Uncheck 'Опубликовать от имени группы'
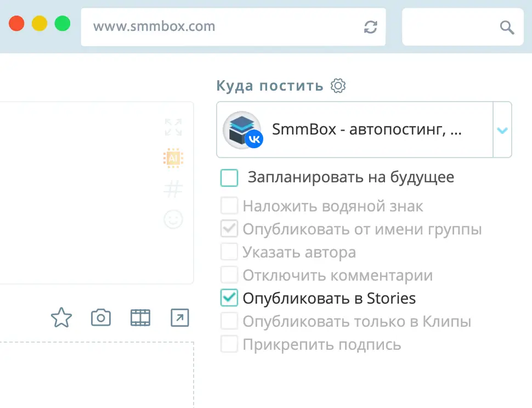This screenshot has height=408, width=532. pos(229,228)
